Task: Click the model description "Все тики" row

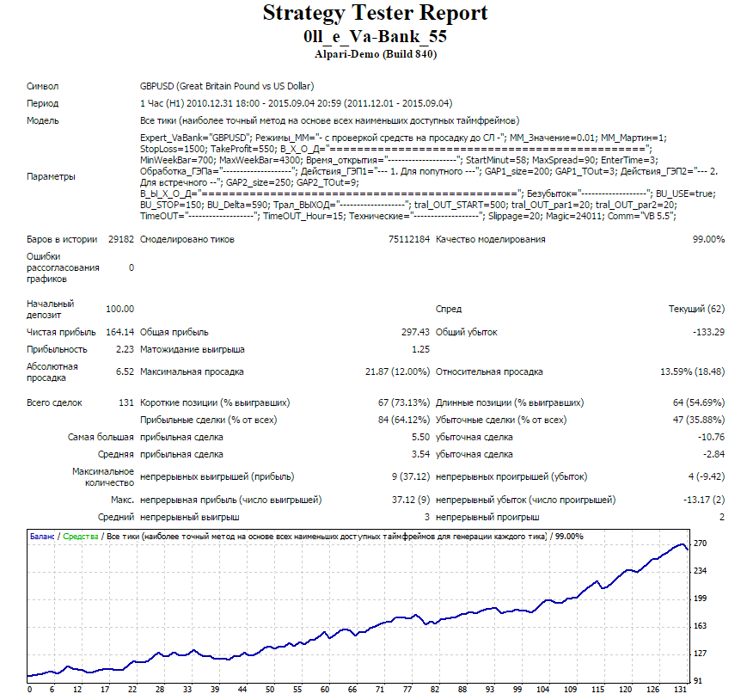Action: [330, 120]
